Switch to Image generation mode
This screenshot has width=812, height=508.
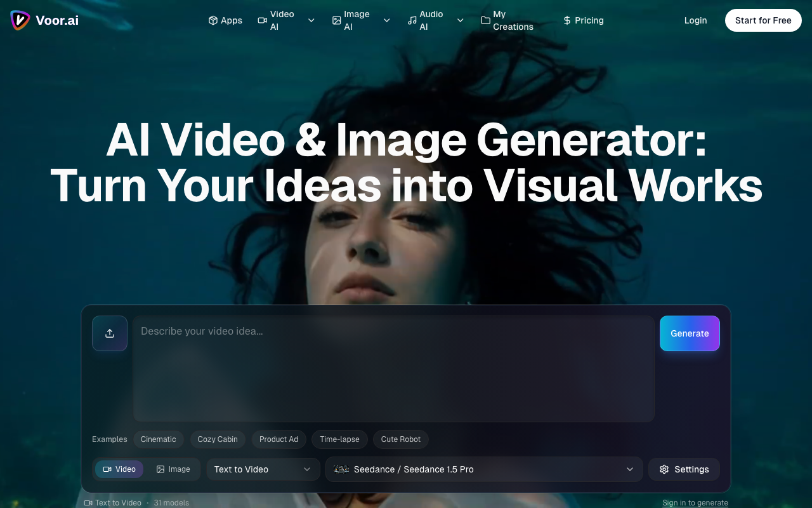tap(173, 469)
